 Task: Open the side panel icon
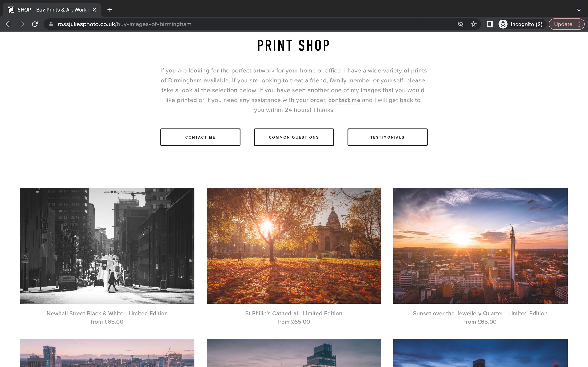click(490, 24)
